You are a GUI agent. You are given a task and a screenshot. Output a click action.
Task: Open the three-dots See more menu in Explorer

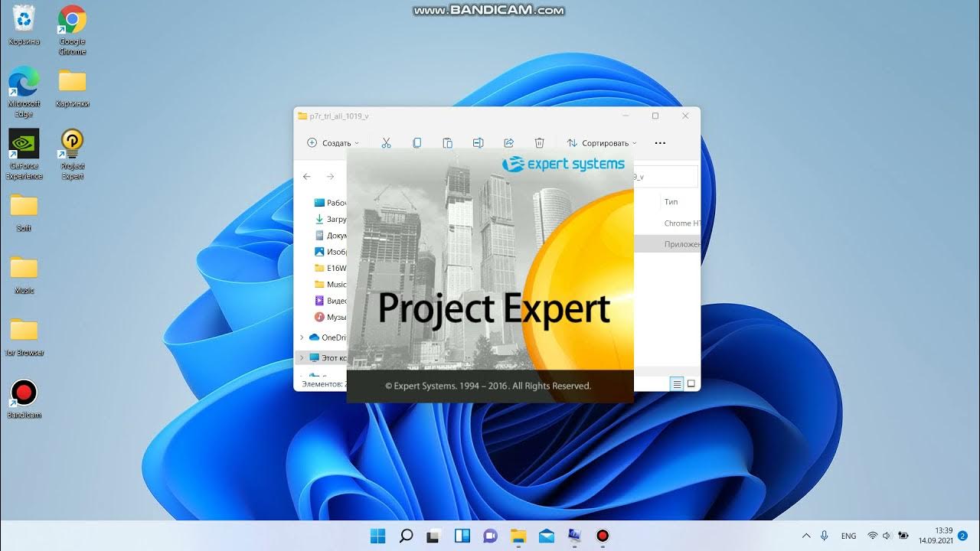click(x=660, y=143)
